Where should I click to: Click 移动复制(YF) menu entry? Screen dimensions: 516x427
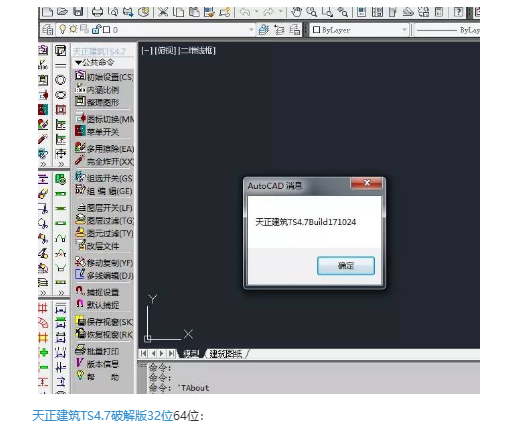point(104,263)
